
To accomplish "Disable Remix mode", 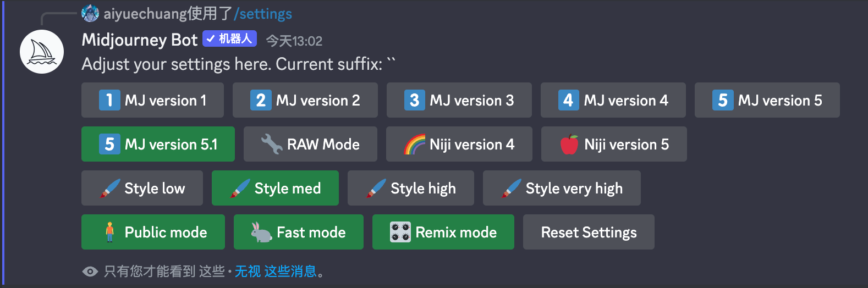I will click(x=443, y=232).
